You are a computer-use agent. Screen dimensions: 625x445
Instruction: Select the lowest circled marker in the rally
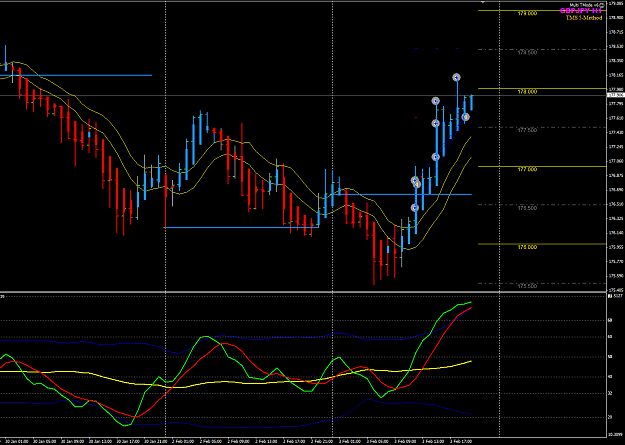(415, 208)
